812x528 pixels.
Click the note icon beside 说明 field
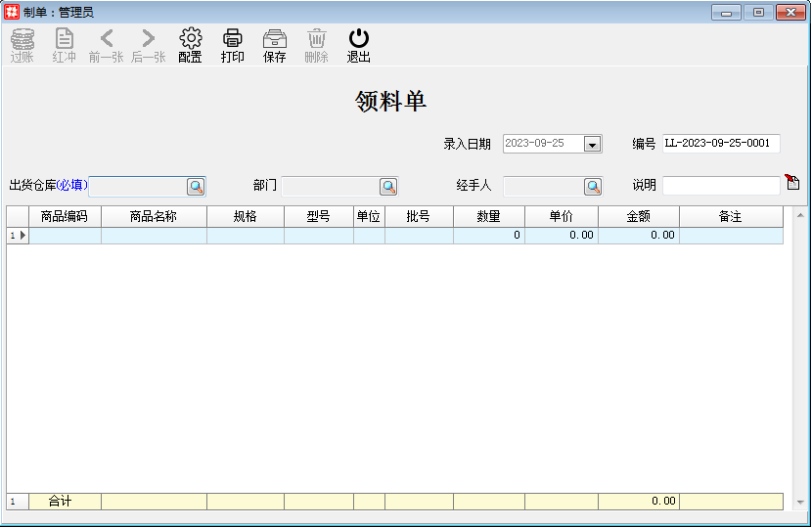(792, 183)
